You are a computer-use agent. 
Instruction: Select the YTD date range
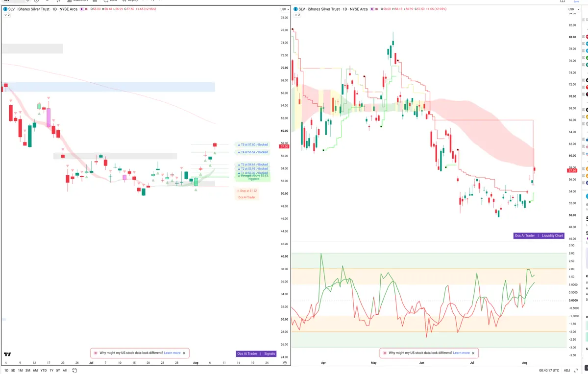[x=44, y=371]
